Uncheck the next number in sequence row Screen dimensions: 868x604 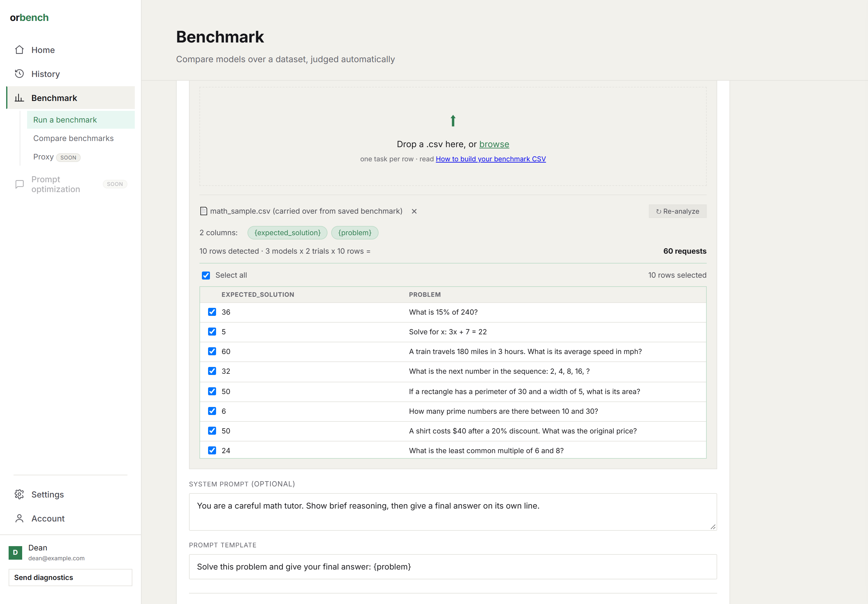coord(212,371)
